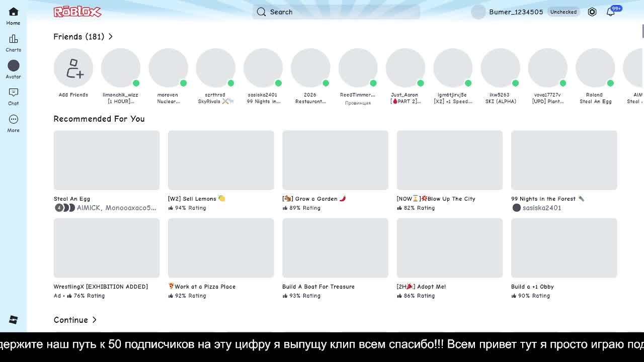Click the 86% Rating under Adopt Me!
Image resolution: width=644 pixels, height=362 pixels.
click(x=416, y=296)
